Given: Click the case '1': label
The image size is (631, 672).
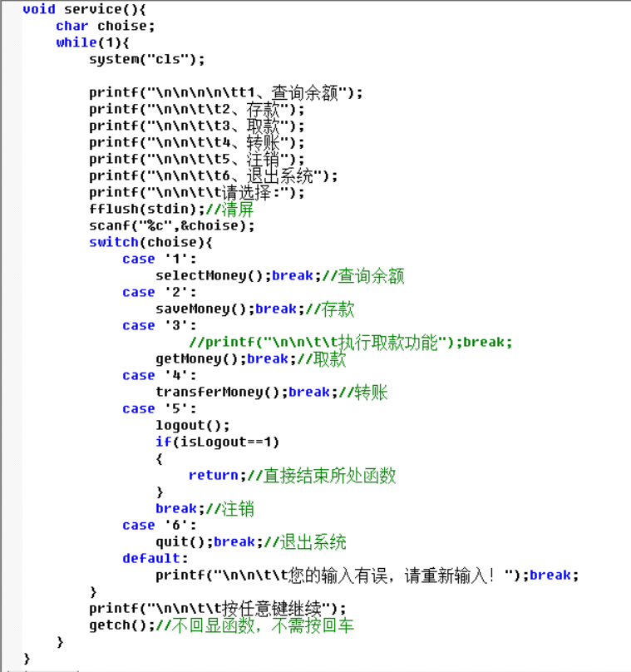Looking at the screenshot, I should (x=160, y=259).
